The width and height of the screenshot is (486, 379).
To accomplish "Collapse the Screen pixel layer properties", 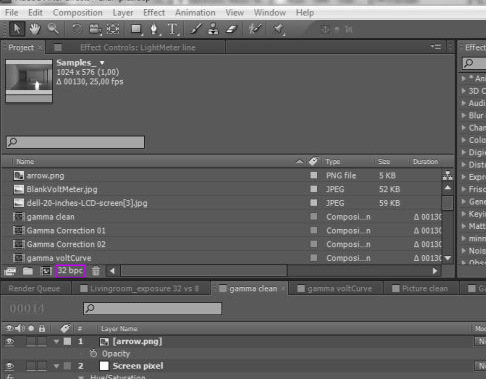I will [x=56, y=366].
